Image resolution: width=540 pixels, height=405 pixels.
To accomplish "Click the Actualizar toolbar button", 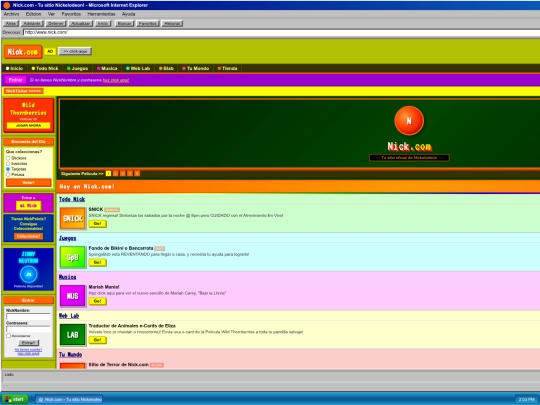I will 81,23.
